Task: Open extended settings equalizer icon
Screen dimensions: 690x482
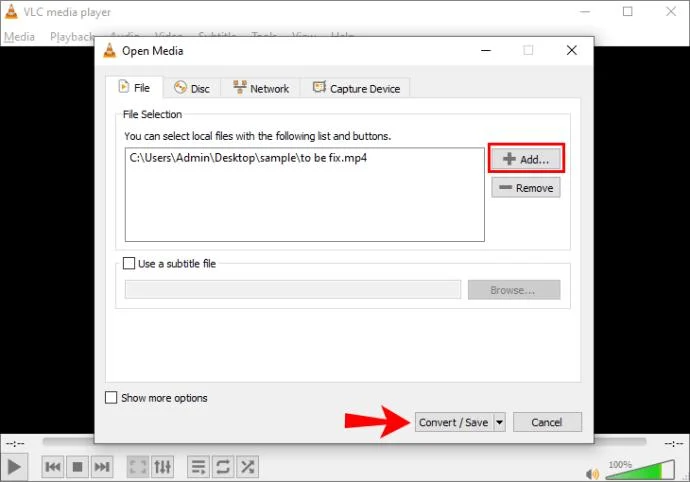Action: pos(162,467)
